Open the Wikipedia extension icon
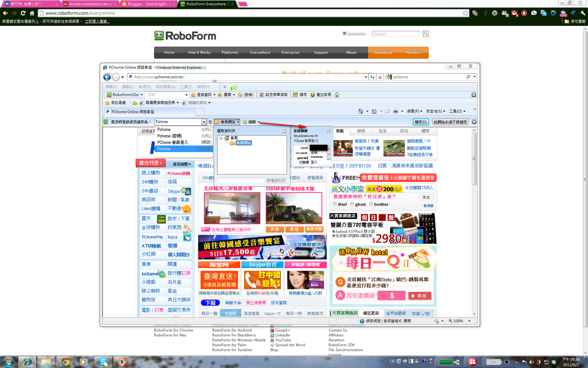Image resolution: width=588 pixels, height=368 pixels. tap(495, 13)
